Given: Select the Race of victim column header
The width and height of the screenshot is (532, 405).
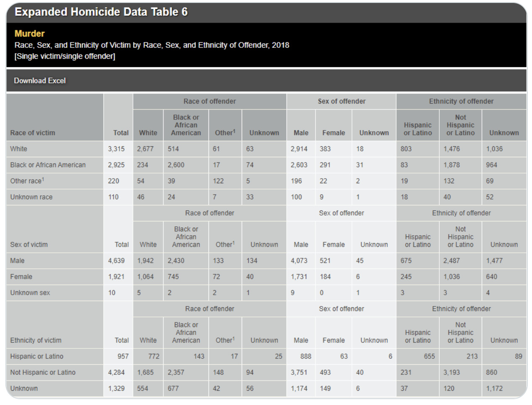Looking at the screenshot, I should [33, 133].
